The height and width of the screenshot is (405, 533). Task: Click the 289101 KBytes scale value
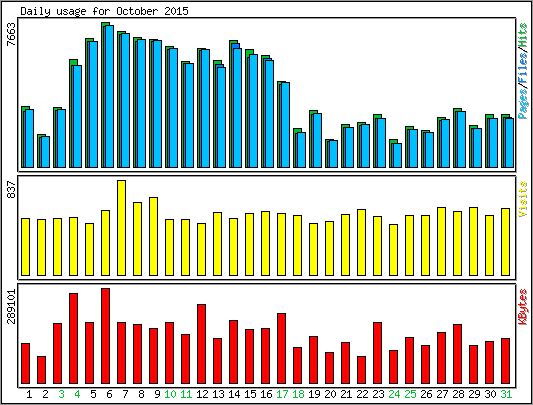(x=11, y=306)
